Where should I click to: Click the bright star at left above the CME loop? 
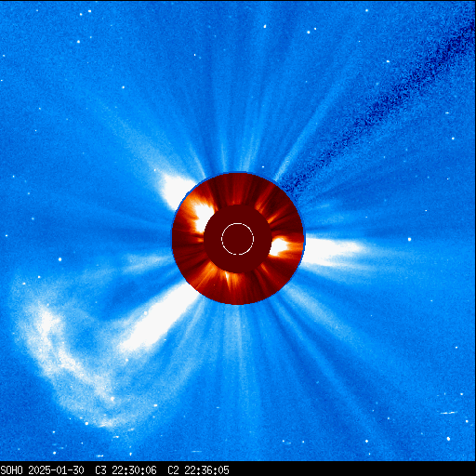click(x=59, y=259)
